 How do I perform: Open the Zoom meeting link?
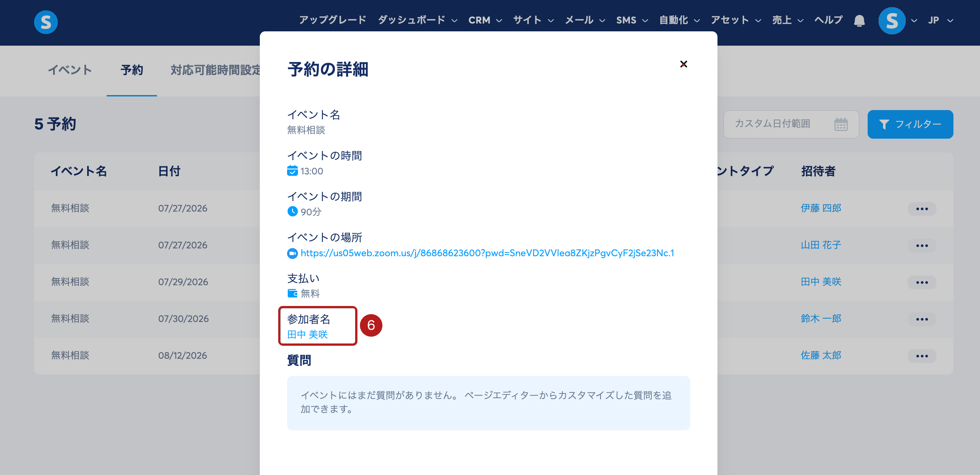(487, 253)
